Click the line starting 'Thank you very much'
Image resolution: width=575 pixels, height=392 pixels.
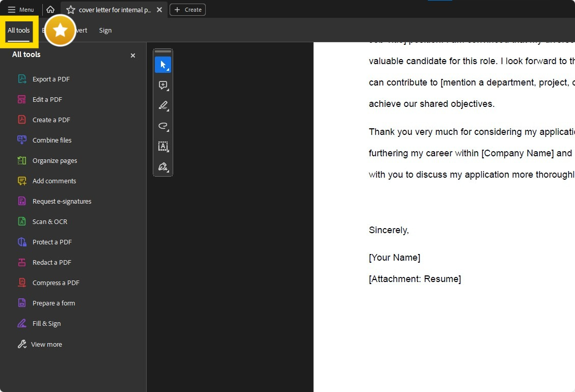[x=472, y=132]
